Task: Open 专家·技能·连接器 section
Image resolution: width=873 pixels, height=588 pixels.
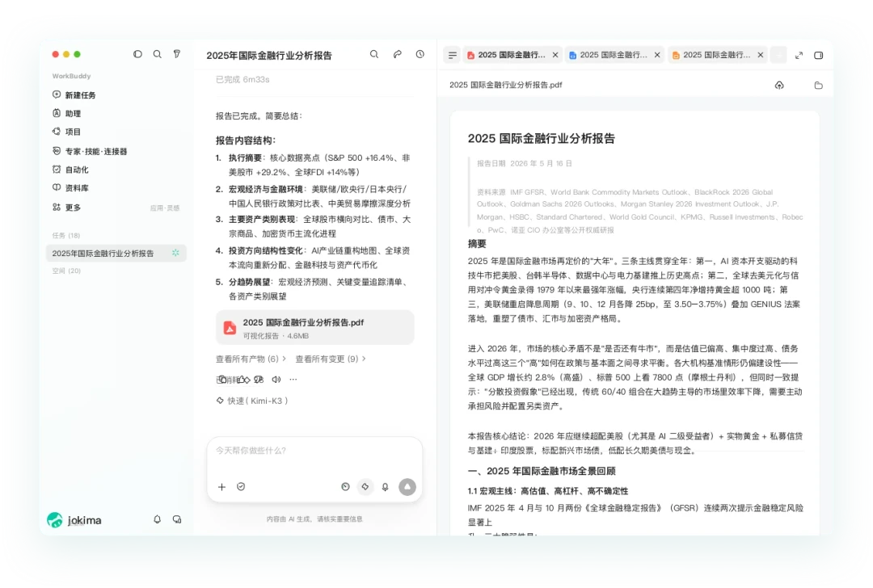Action: click(x=90, y=151)
